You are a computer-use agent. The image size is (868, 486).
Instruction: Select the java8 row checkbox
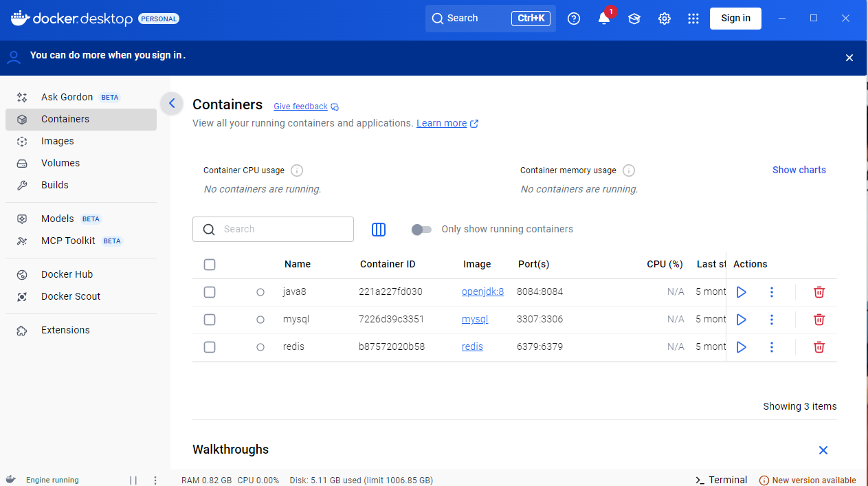(x=210, y=292)
